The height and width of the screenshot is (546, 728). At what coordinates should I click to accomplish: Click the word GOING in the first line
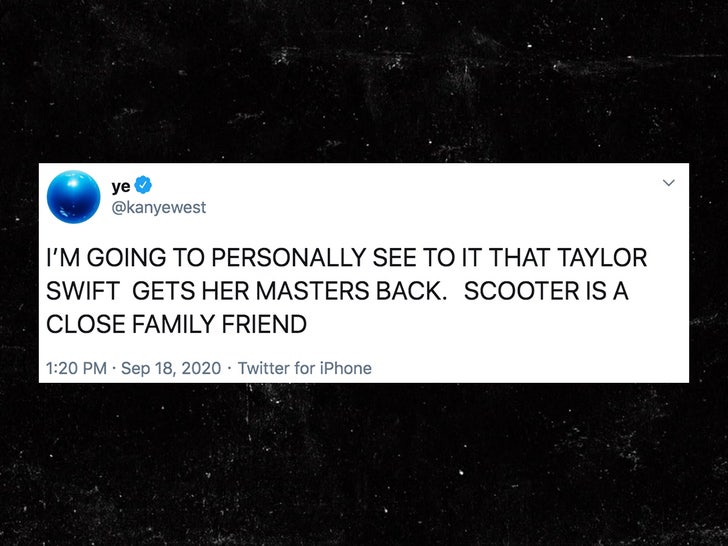tap(126, 258)
